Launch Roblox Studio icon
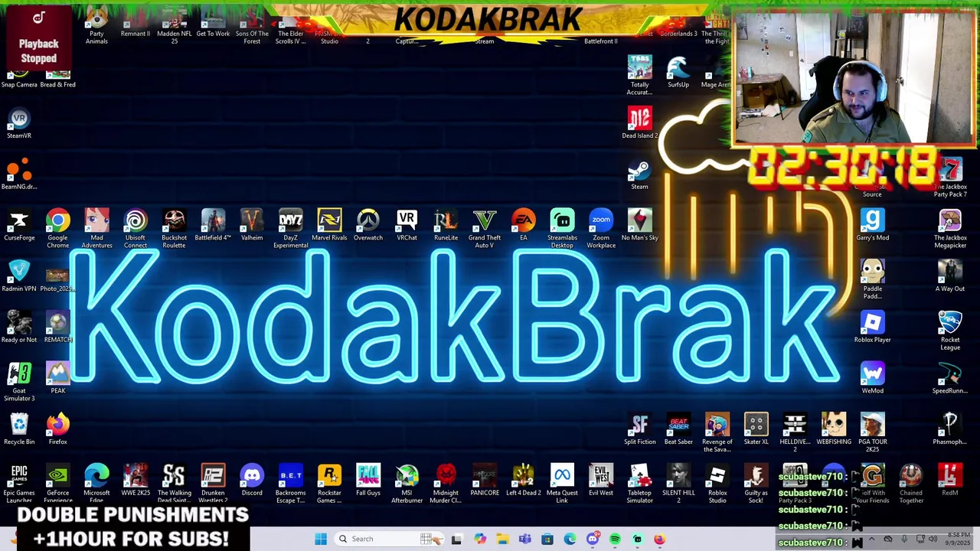This screenshot has height=551, width=980. [x=717, y=484]
